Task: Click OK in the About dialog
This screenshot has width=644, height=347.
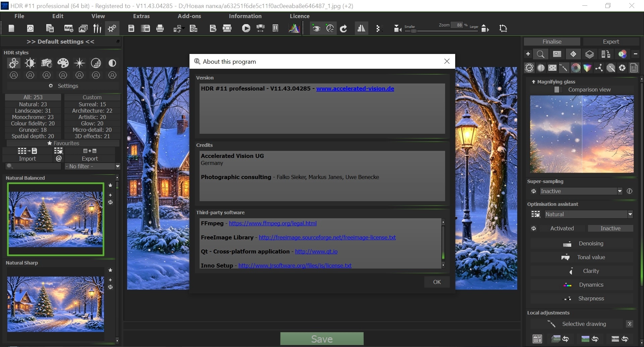Action: tap(437, 282)
